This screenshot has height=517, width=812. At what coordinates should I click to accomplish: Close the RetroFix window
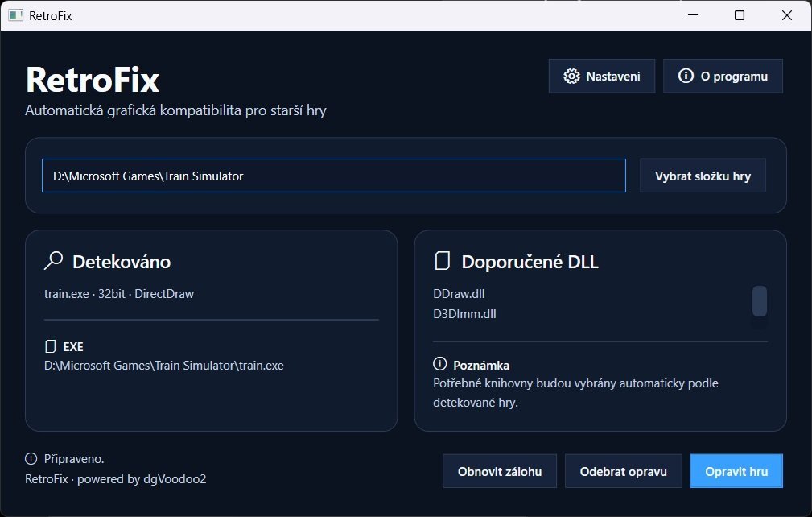(786, 15)
